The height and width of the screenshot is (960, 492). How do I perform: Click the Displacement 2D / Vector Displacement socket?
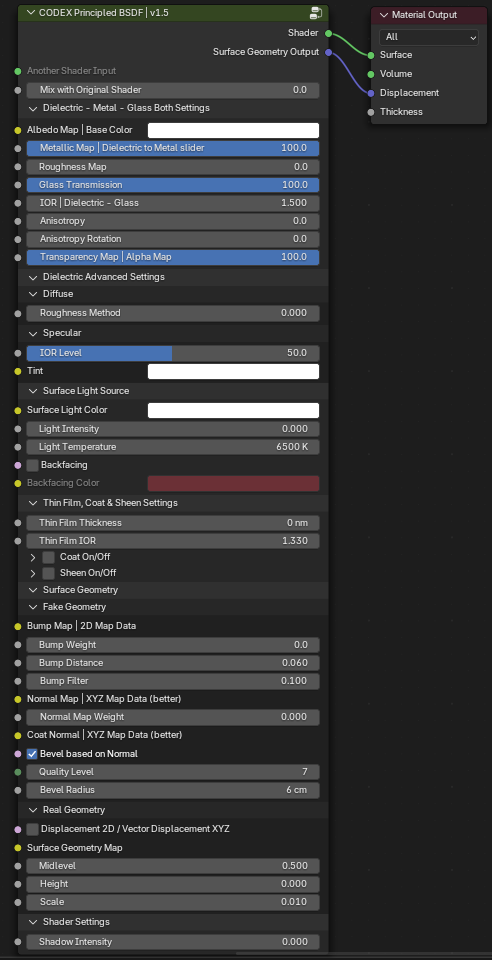click(x=18, y=830)
